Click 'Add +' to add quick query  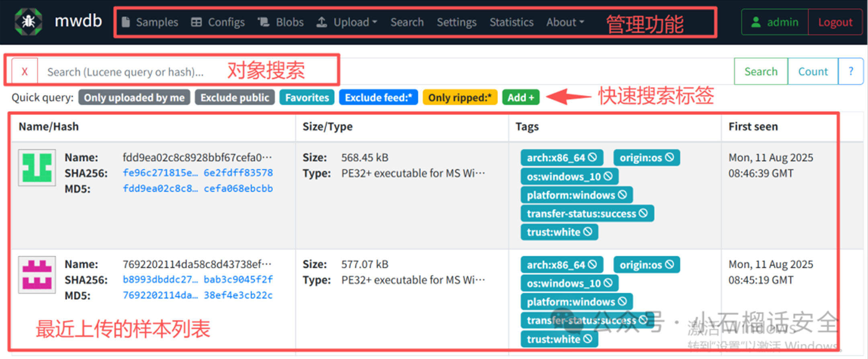point(520,98)
